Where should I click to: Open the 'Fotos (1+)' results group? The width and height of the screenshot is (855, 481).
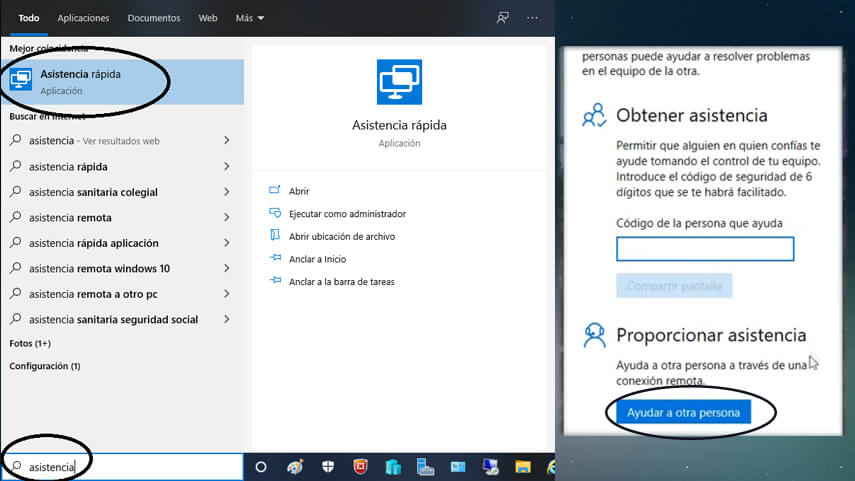(30, 343)
